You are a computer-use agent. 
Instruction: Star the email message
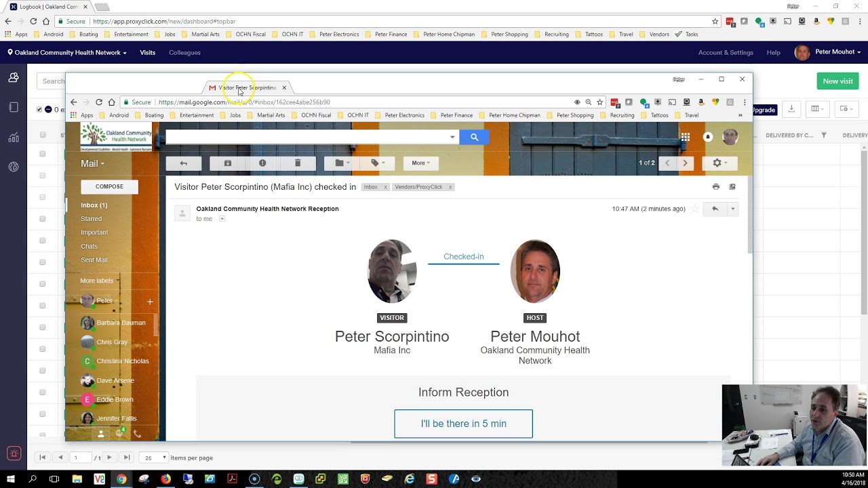tap(694, 209)
